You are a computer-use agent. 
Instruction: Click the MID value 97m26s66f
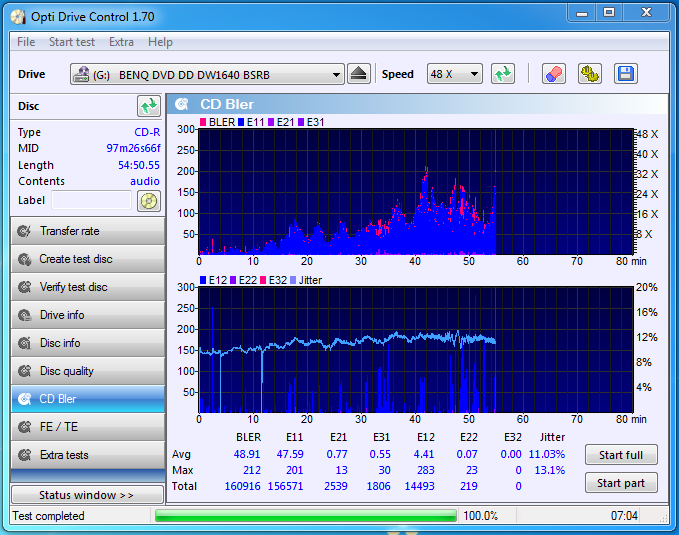click(133, 148)
